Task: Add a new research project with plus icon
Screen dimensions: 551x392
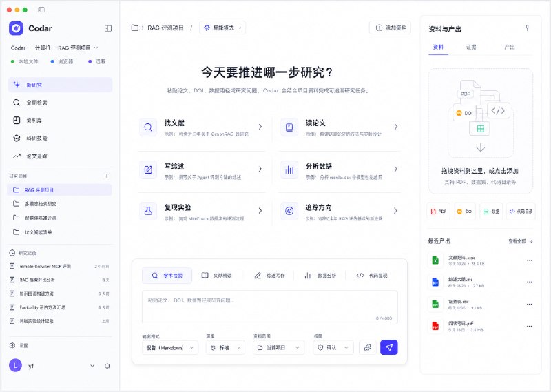Action: click(x=107, y=176)
